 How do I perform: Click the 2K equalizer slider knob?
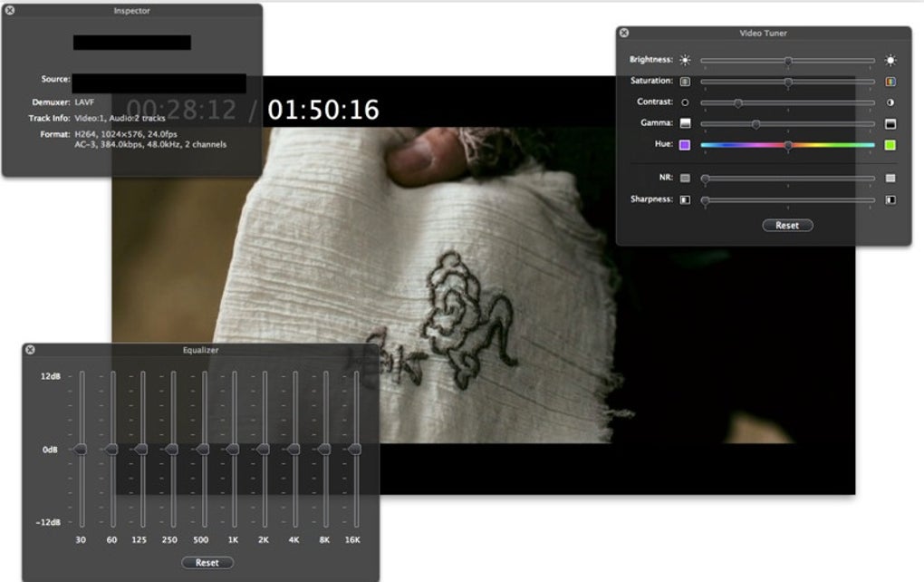(264, 450)
